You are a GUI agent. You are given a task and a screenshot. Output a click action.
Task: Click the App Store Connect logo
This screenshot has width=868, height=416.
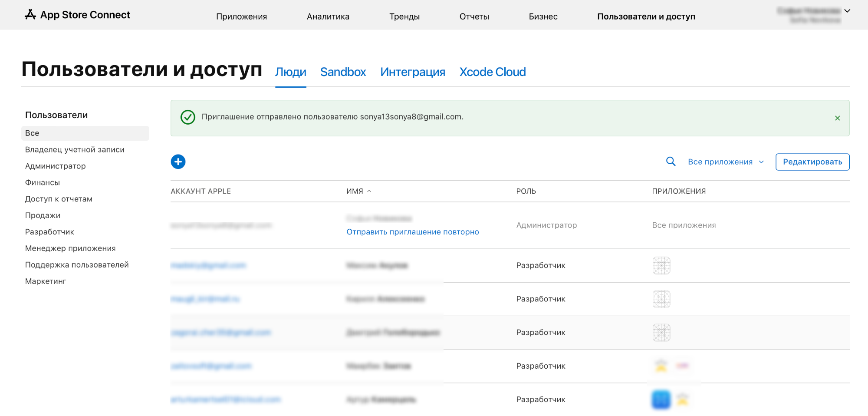[x=77, y=15]
